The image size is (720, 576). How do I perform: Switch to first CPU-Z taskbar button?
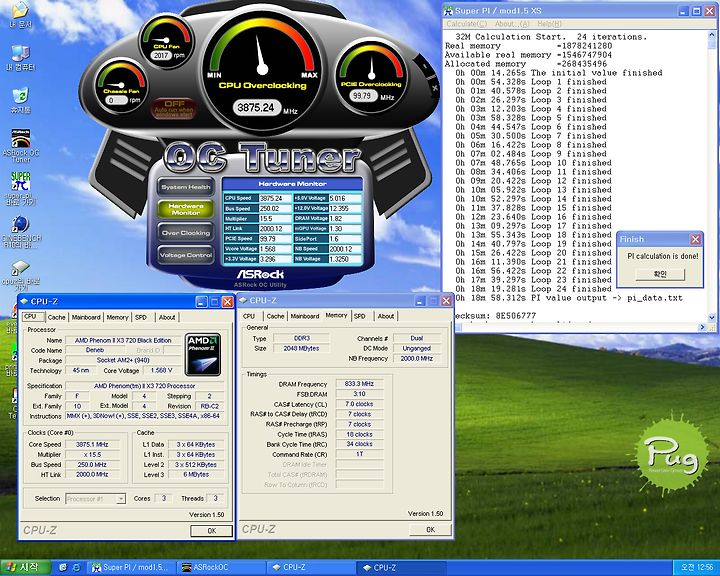(x=311, y=568)
